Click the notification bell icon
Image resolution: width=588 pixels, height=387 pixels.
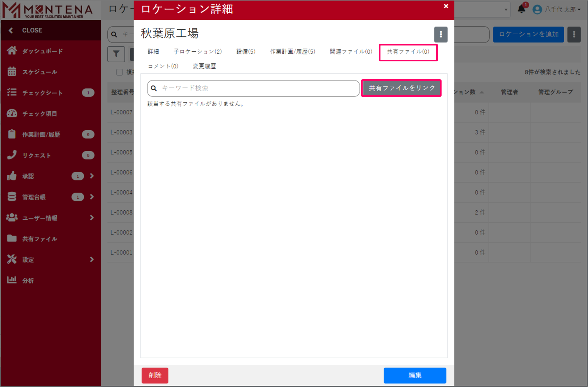(521, 9)
